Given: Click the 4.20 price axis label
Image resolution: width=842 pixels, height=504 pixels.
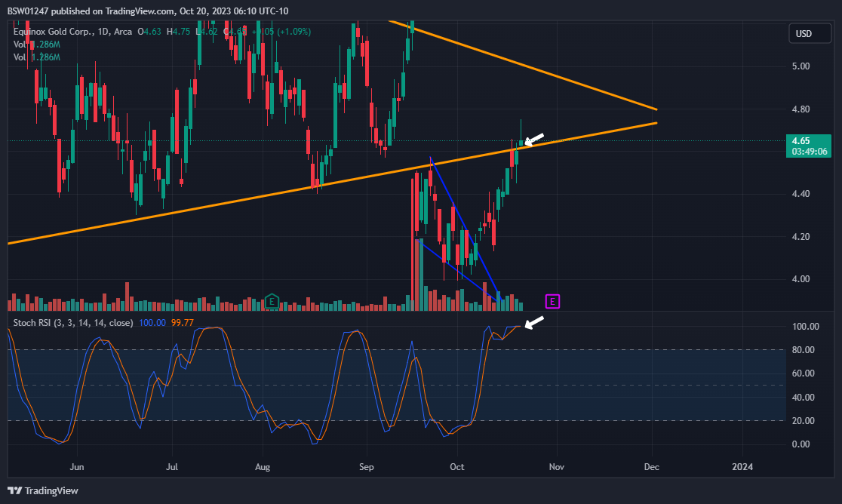Looking at the screenshot, I should (801, 236).
